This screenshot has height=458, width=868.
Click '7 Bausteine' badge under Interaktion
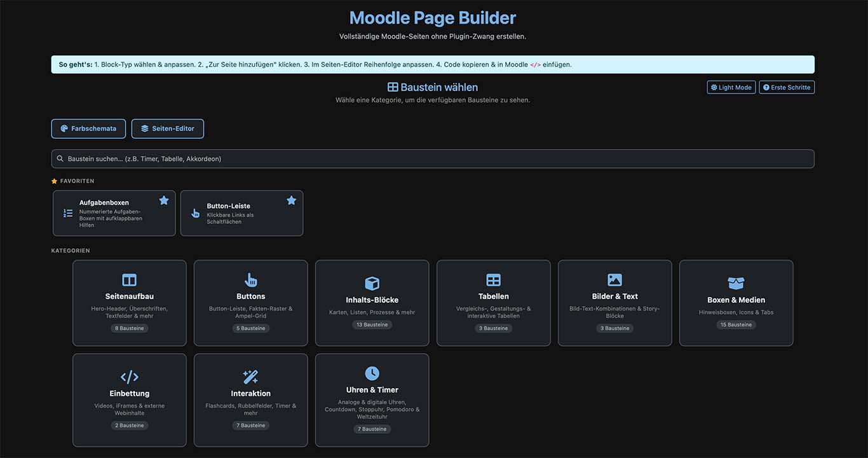(x=251, y=425)
